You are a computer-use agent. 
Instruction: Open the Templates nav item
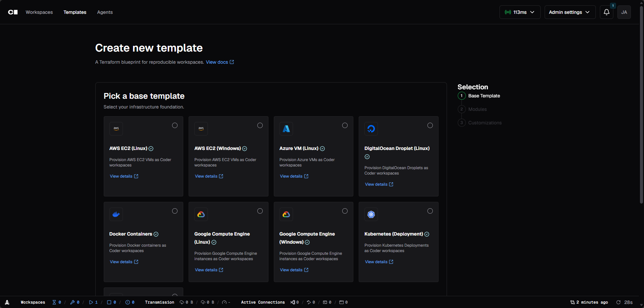(75, 12)
